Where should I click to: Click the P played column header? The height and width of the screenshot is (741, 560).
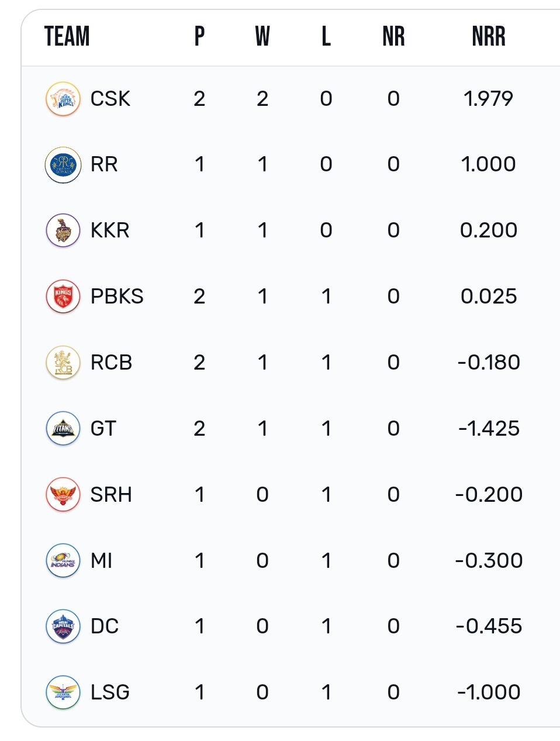pyautogui.click(x=199, y=36)
